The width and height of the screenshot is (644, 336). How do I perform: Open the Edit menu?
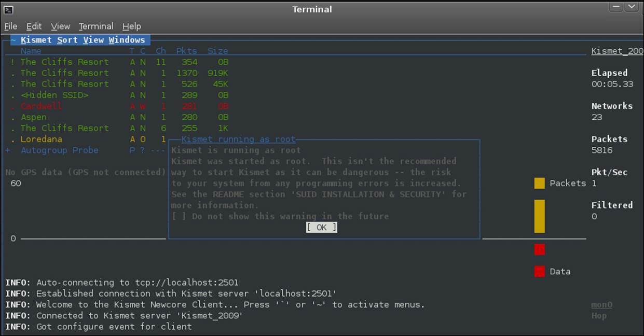pos(34,26)
